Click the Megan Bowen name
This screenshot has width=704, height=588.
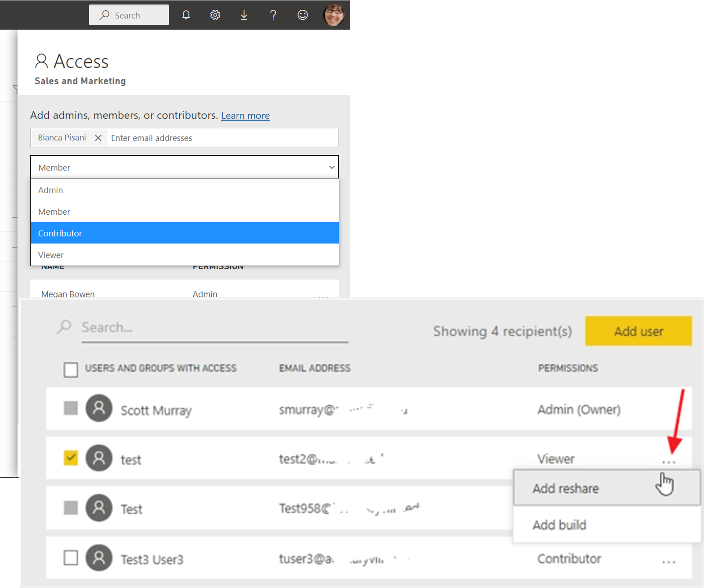68,294
